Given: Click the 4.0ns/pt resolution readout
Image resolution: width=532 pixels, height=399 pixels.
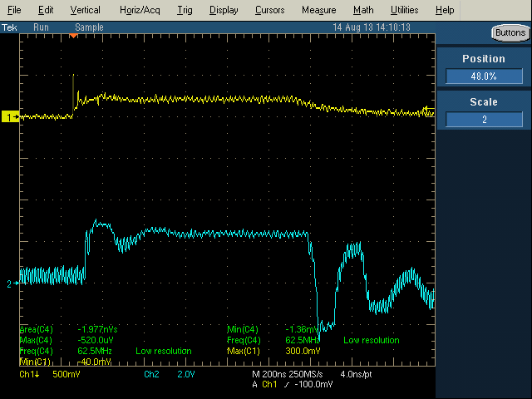Looking at the screenshot, I should point(356,374).
